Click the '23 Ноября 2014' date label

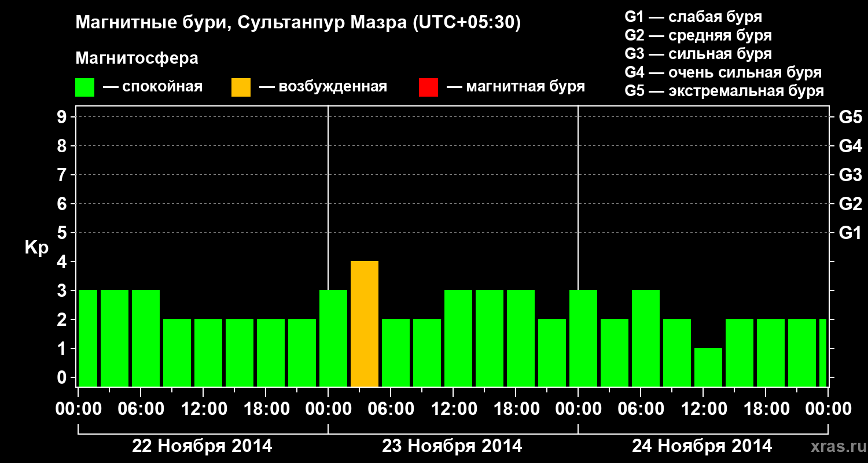(452, 446)
